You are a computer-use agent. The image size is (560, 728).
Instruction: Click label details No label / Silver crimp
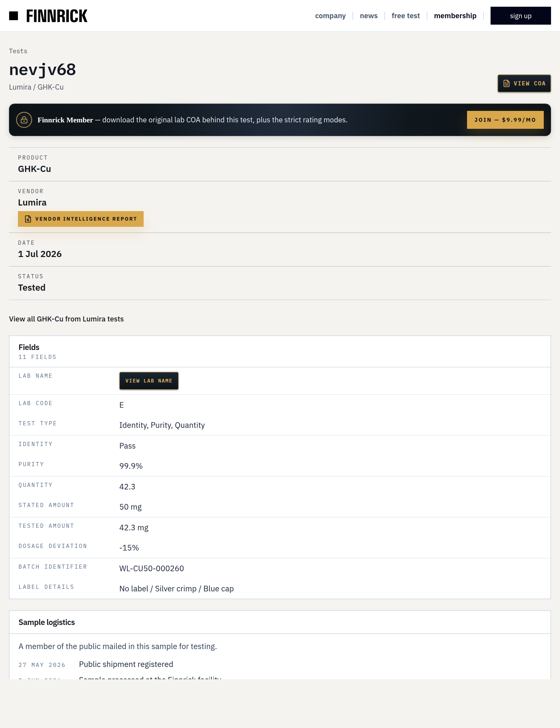[x=176, y=589]
